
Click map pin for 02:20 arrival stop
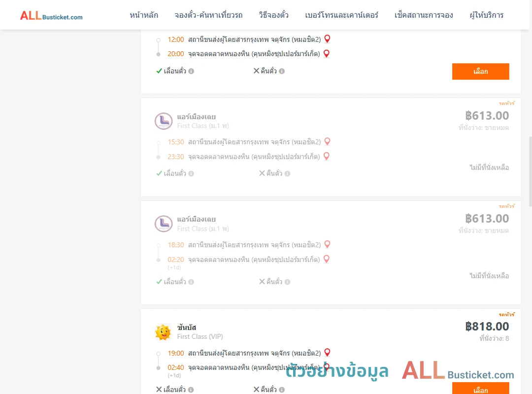pyautogui.click(x=327, y=259)
